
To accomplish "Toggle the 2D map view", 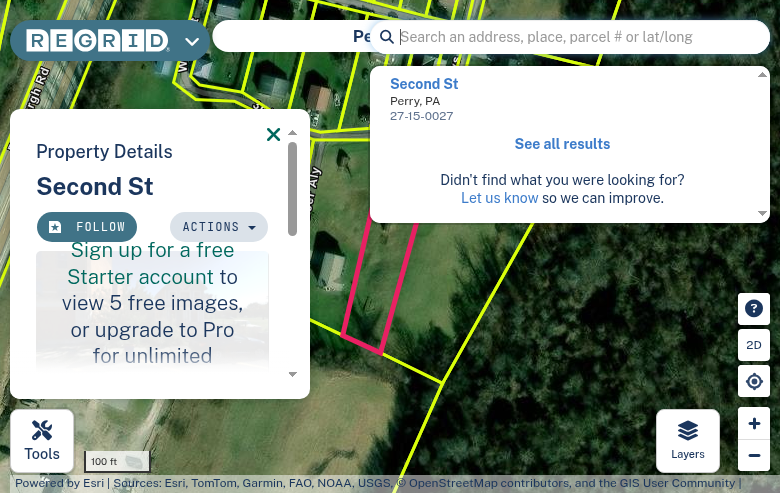I will click(x=754, y=345).
